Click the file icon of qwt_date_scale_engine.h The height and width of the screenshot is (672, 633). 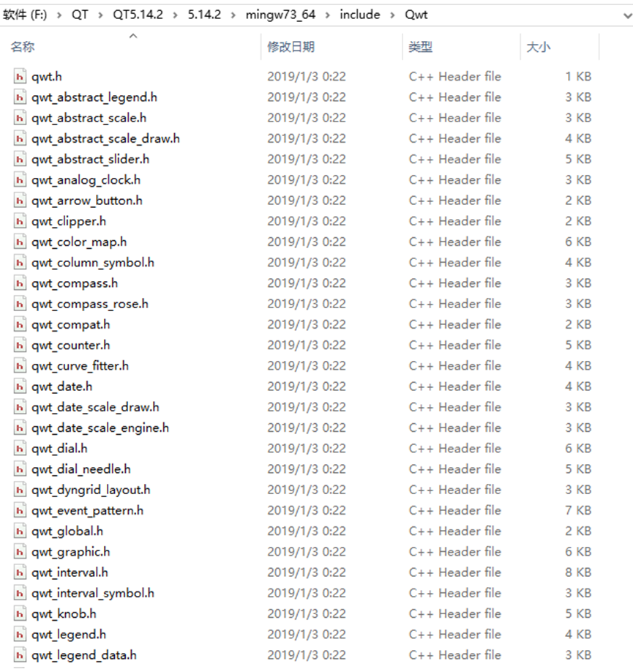pos(19,428)
